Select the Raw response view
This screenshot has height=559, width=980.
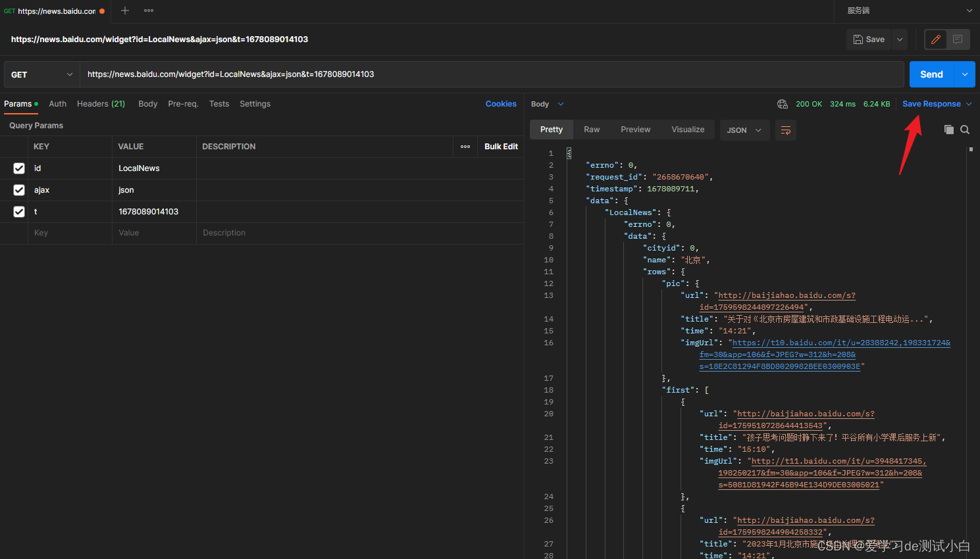point(592,130)
